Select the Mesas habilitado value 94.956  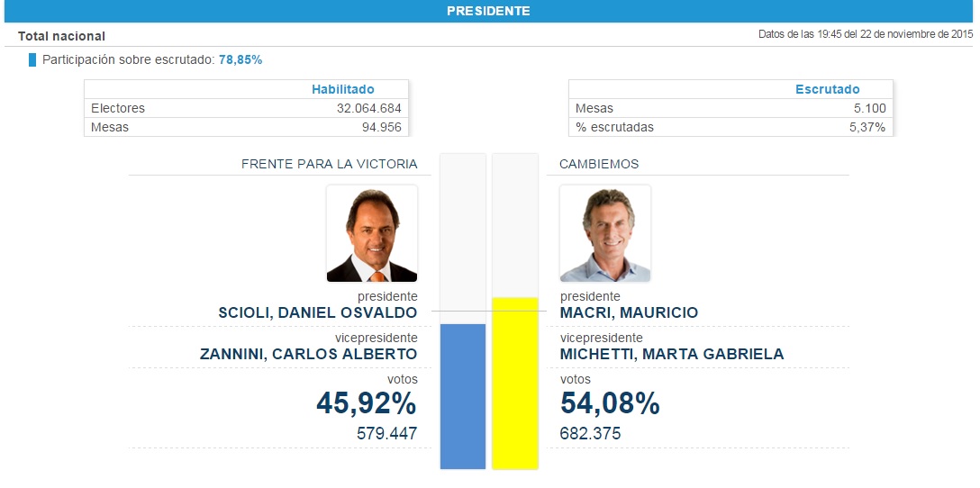380,127
